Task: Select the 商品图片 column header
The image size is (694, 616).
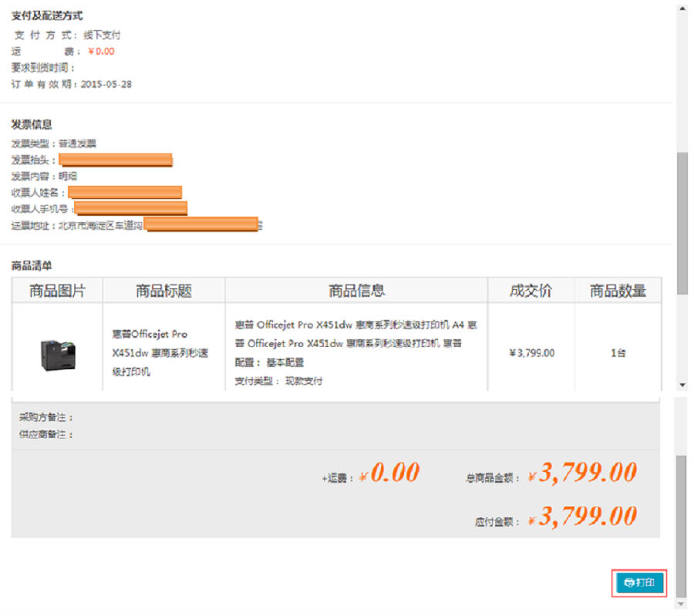Action: tap(58, 291)
